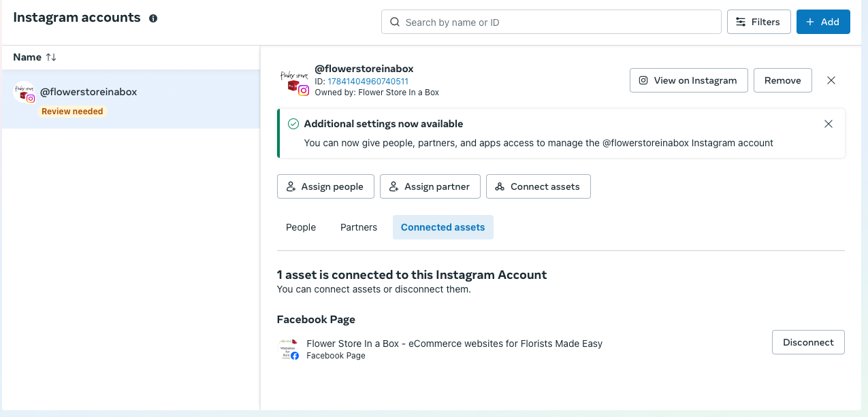The image size is (868, 417).
Task: Sort accounts using the Name sort arrows
Action: pyautogui.click(x=51, y=58)
